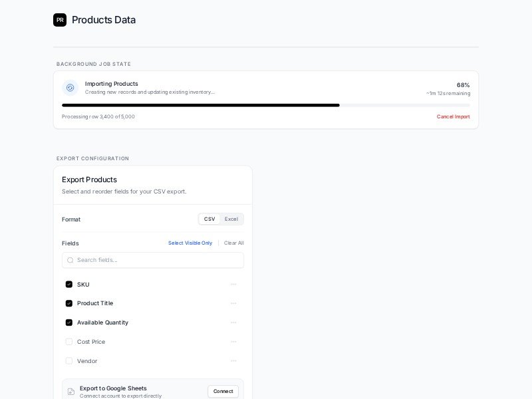The width and height of the screenshot is (532, 399).
Task: Uncheck the SKU field checkbox
Action: tap(69, 285)
